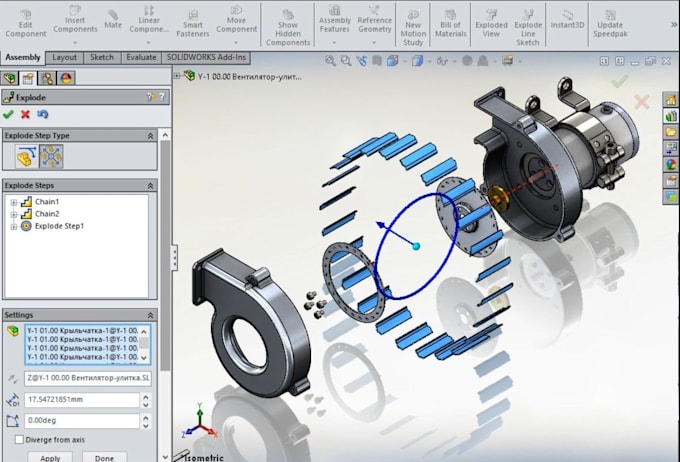Open Smart Fasteners tool
Image resolution: width=680 pixels, height=462 pixels.
tap(193, 23)
